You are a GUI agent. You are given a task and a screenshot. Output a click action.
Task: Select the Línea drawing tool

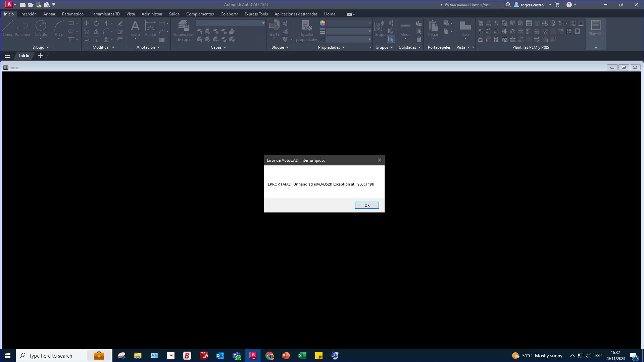point(7,27)
